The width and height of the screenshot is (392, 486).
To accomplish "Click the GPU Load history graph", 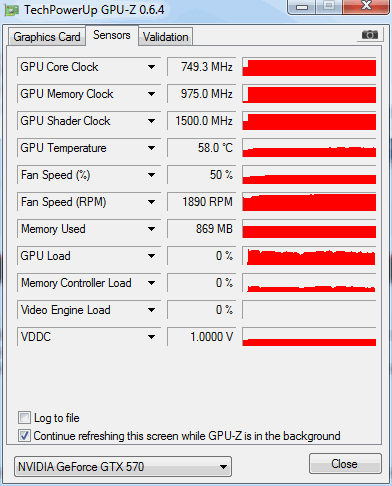I will point(309,256).
